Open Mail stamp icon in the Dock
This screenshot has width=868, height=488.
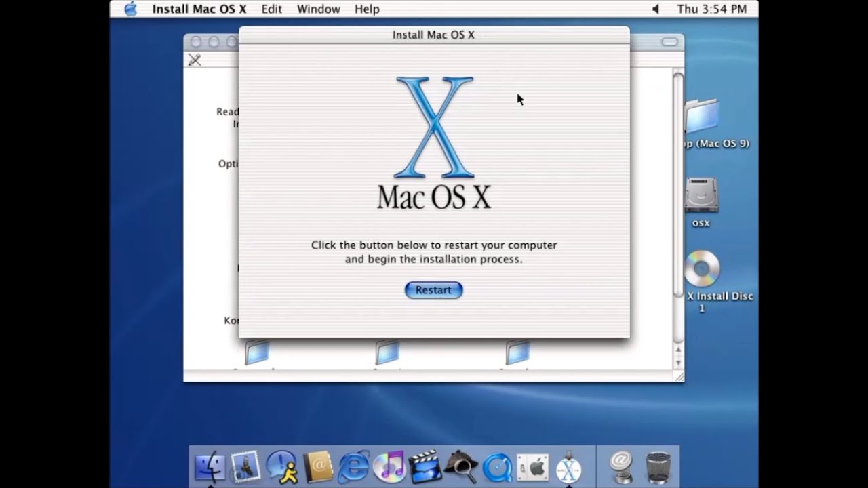coord(245,466)
